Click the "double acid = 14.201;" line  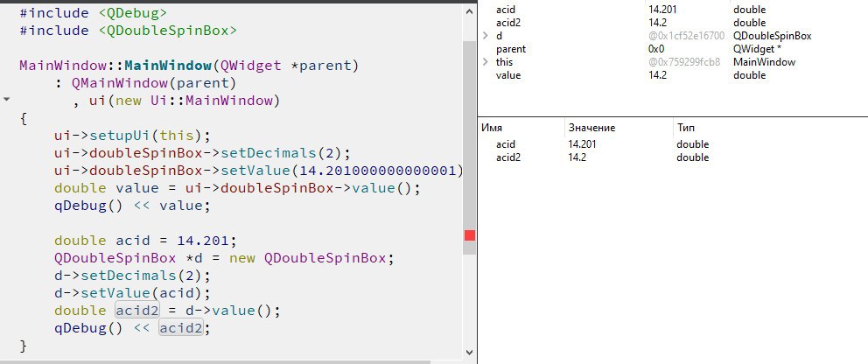coord(145,241)
